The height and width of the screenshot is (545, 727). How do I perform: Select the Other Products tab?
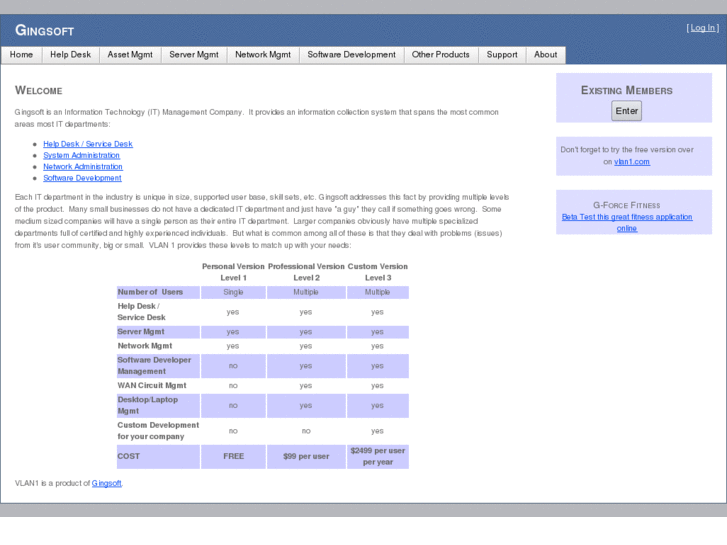click(x=440, y=55)
